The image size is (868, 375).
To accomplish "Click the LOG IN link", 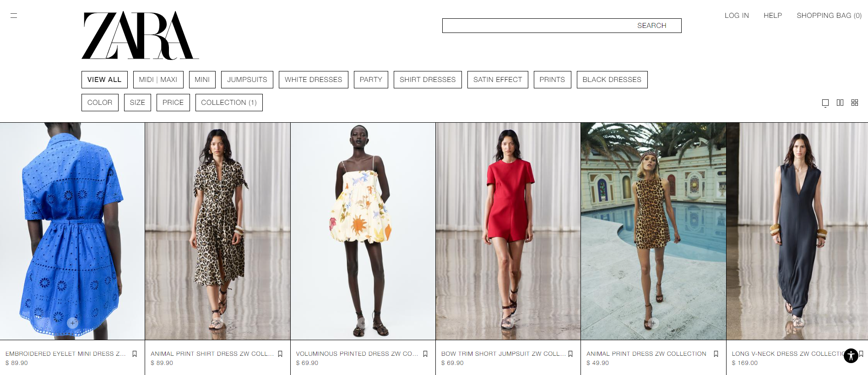I will click(737, 16).
